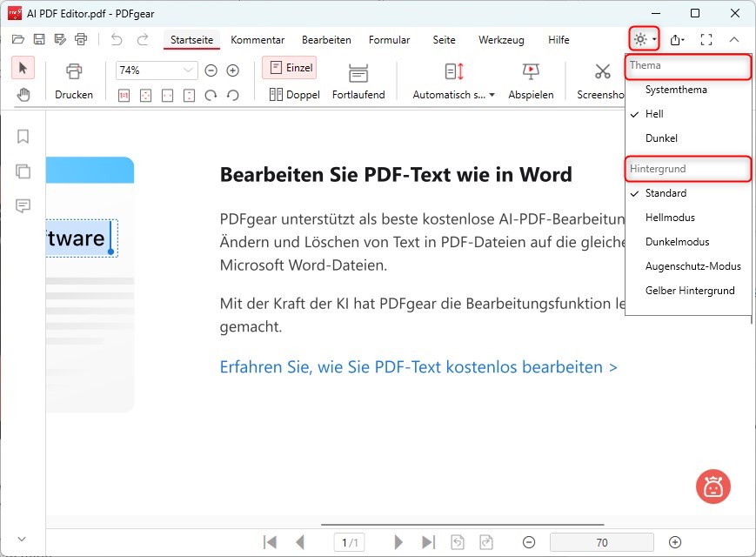
Task: Select the Dunkel theme option
Action: click(688, 138)
